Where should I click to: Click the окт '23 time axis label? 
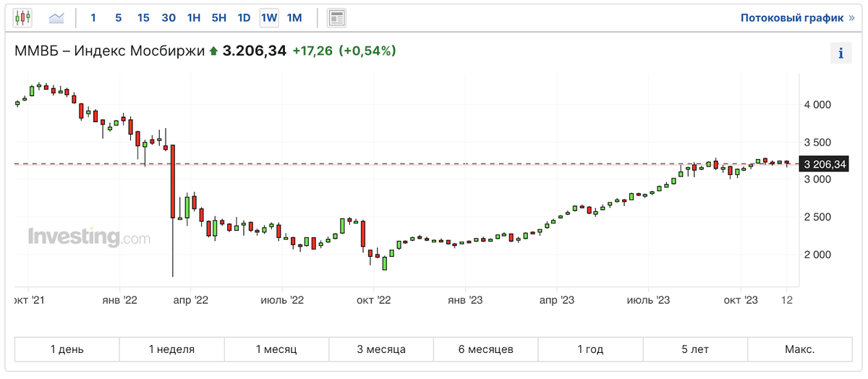tap(741, 299)
